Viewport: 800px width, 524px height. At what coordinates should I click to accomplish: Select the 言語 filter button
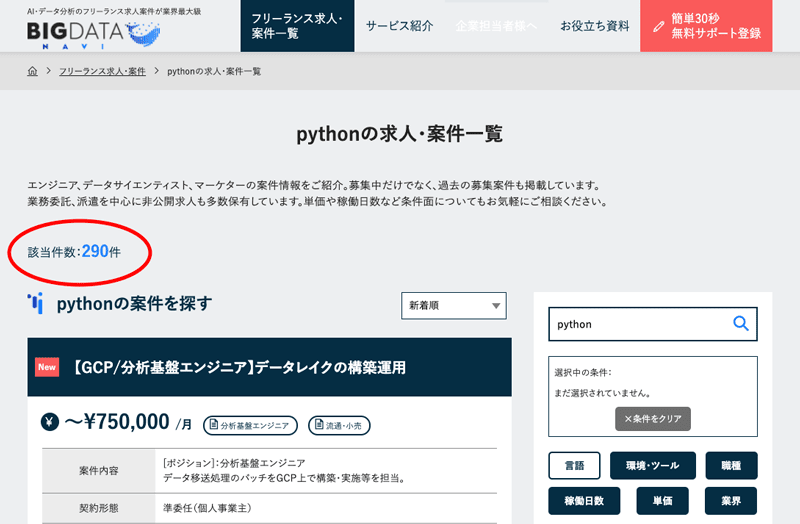574,465
